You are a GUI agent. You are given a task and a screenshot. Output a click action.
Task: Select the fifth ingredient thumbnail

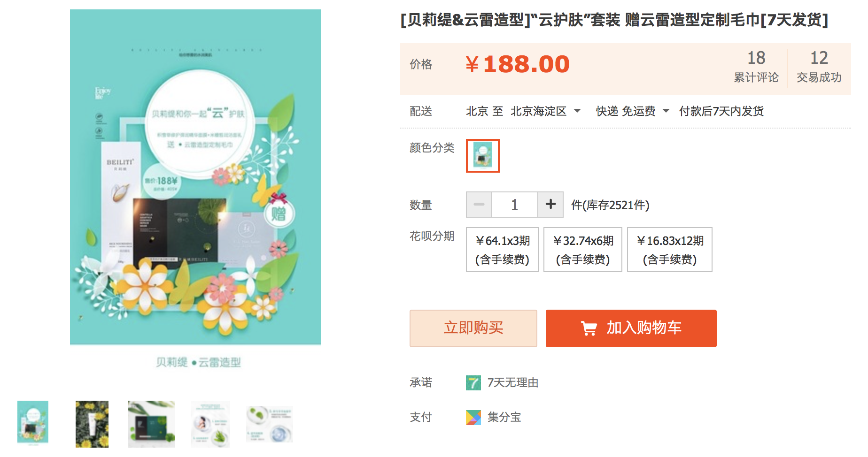coord(269,424)
